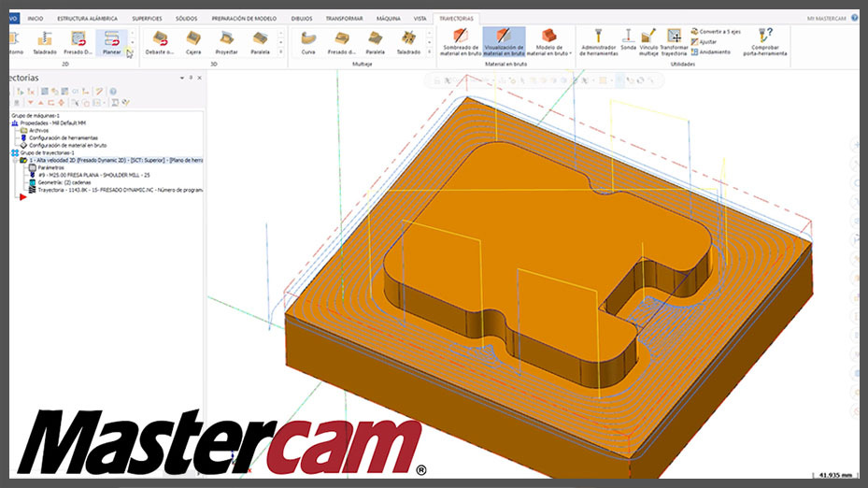Click the Anidamiento utility button
Image resolution: width=868 pixels, height=488 pixels.
tap(711, 52)
